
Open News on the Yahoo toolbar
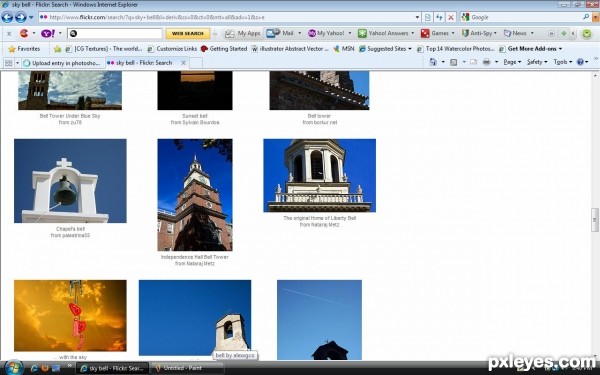(515, 33)
